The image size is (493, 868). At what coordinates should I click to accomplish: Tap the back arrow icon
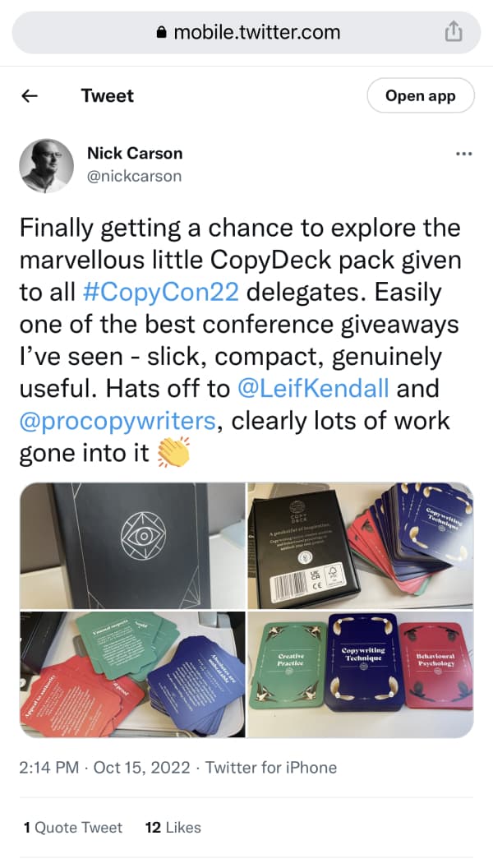tap(30, 96)
